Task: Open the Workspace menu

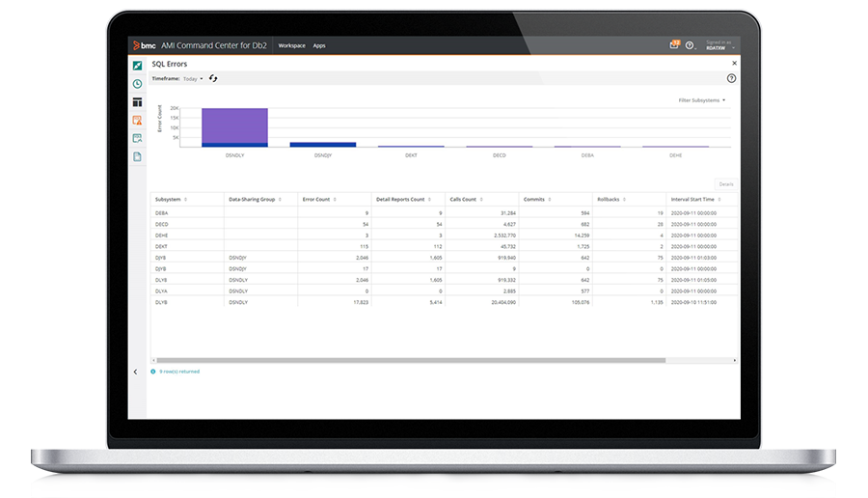Action: click(291, 45)
